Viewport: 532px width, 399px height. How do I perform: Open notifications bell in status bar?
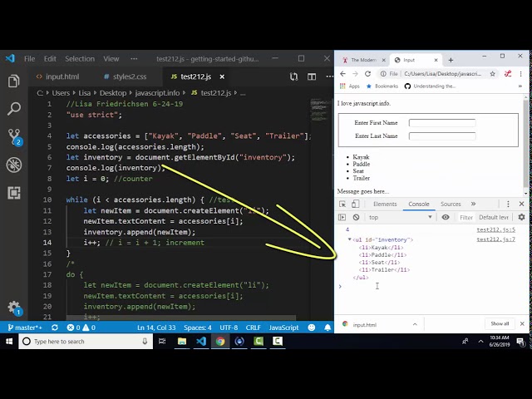pyautogui.click(x=328, y=328)
